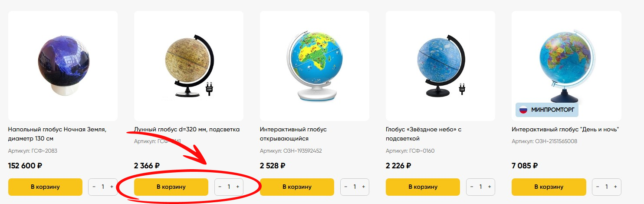
Task: Open Напольный глобус Ночная Земля product image
Action: tap(63, 66)
